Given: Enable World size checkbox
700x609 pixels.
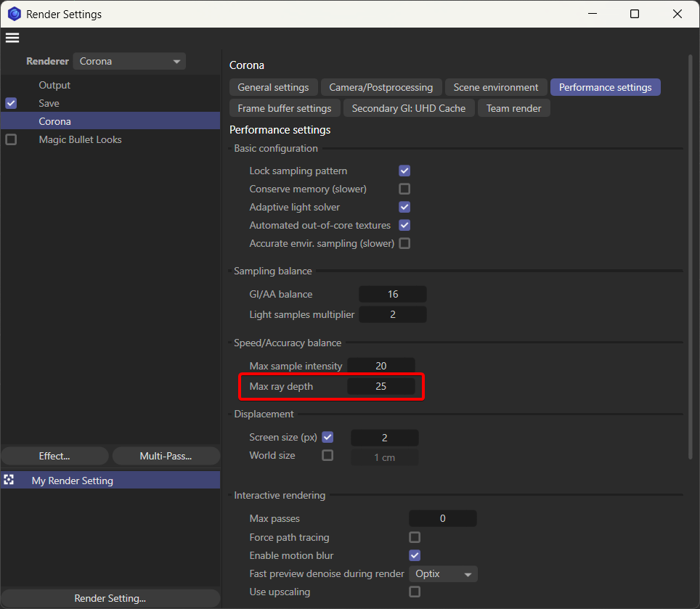Looking at the screenshot, I should pos(327,456).
